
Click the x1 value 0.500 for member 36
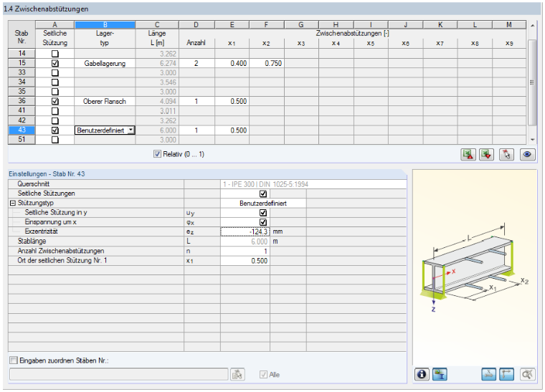click(232, 101)
